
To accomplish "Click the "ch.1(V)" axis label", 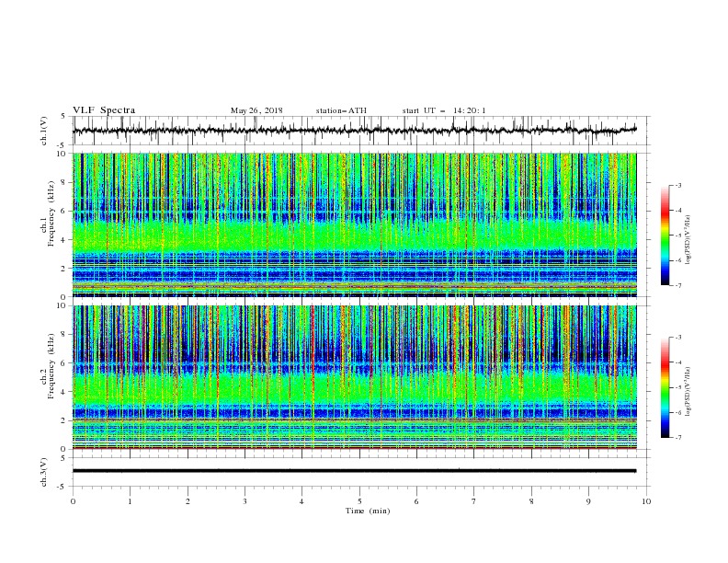I will coord(44,131).
